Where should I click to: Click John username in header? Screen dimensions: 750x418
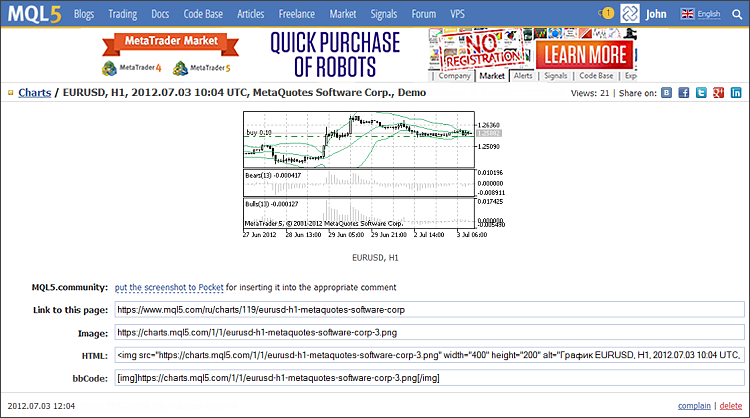click(656, 14)
